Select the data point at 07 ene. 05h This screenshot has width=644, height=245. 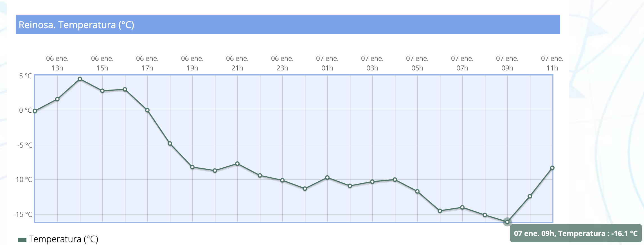pos(417,191)
